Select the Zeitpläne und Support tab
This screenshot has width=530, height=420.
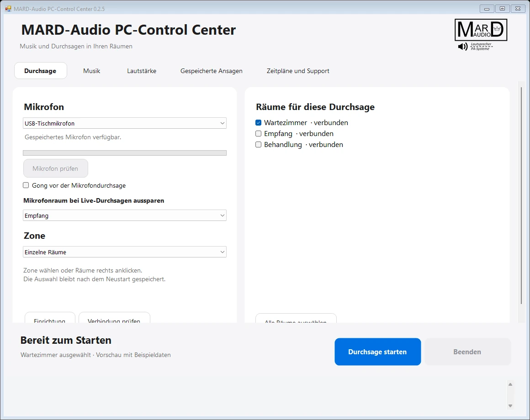pos(298,71)
